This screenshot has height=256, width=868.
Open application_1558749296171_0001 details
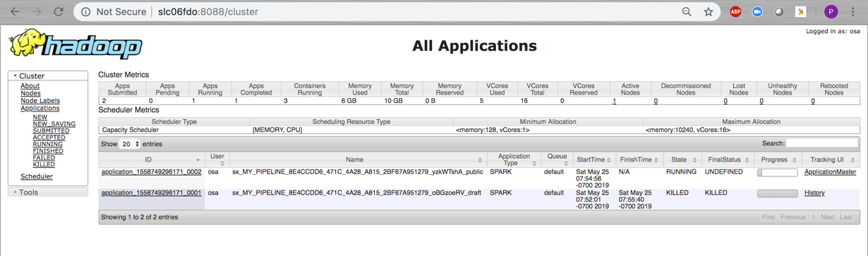click(151, 193)
